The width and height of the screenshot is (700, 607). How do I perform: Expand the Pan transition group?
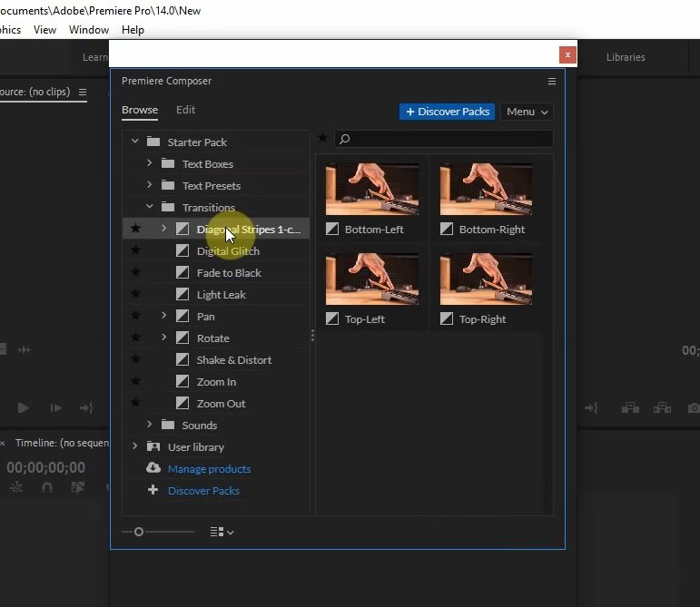coord(163,316)
